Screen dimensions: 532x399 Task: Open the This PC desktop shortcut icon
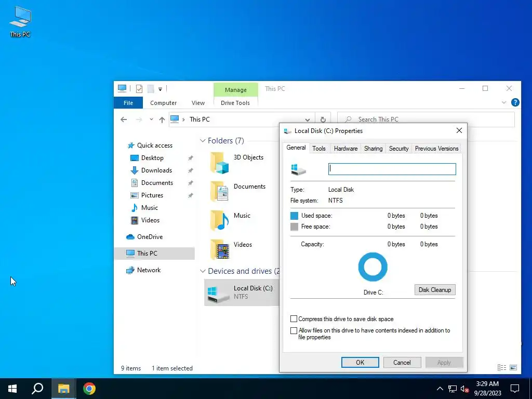[20, 21]
